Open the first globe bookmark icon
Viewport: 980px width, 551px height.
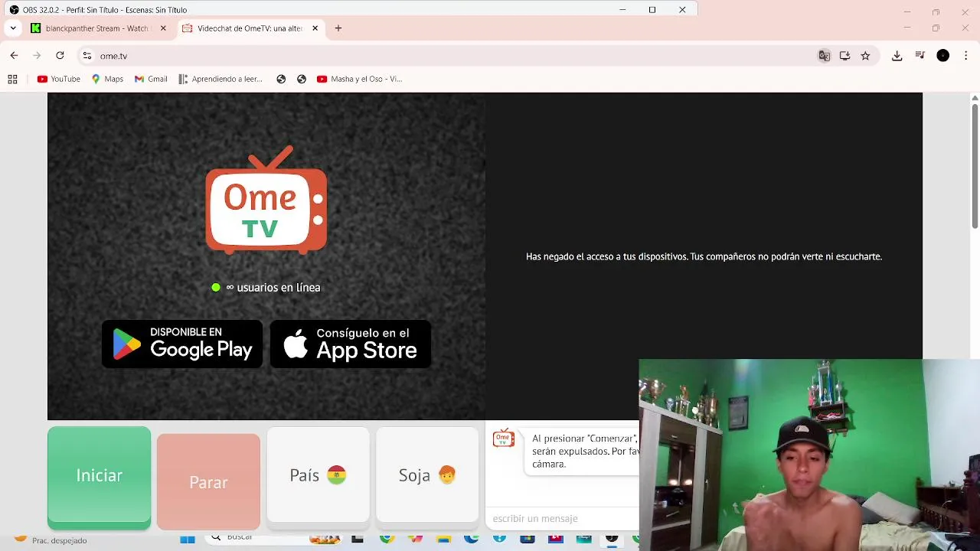tap(281, 79)
